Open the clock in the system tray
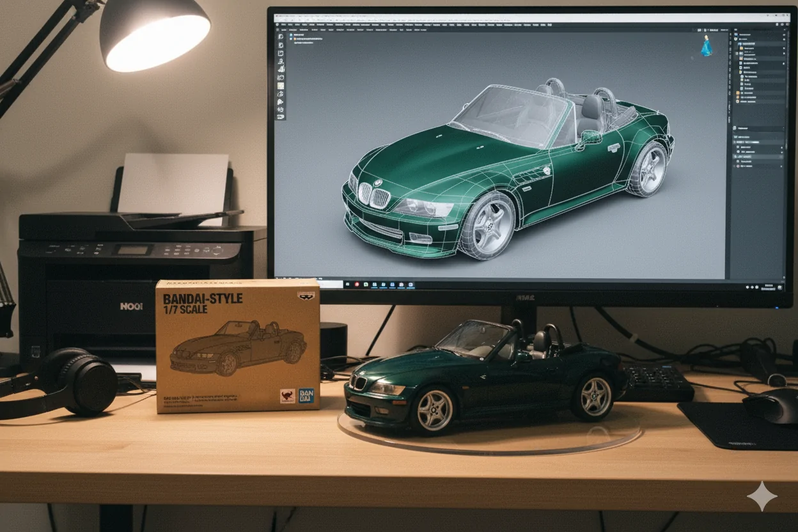This screenshot has width=798, height=532. pos(769,287)
